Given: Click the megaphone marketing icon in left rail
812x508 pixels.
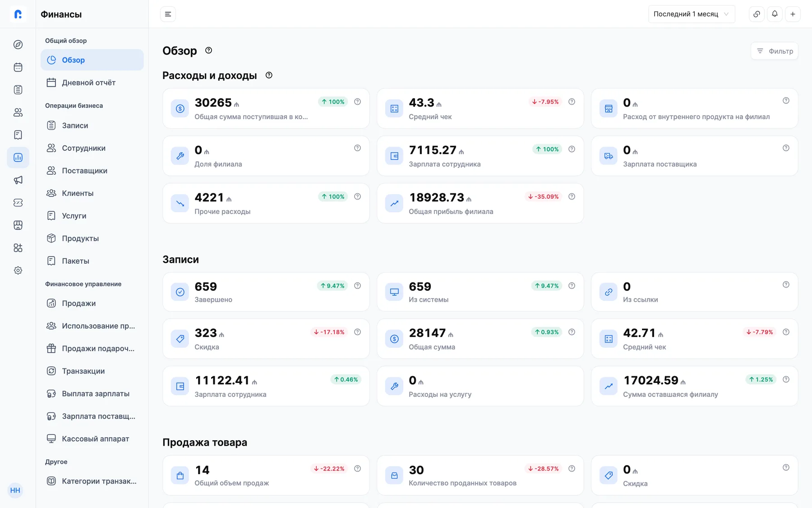Looking at the screenshot, I should (18, 180).
